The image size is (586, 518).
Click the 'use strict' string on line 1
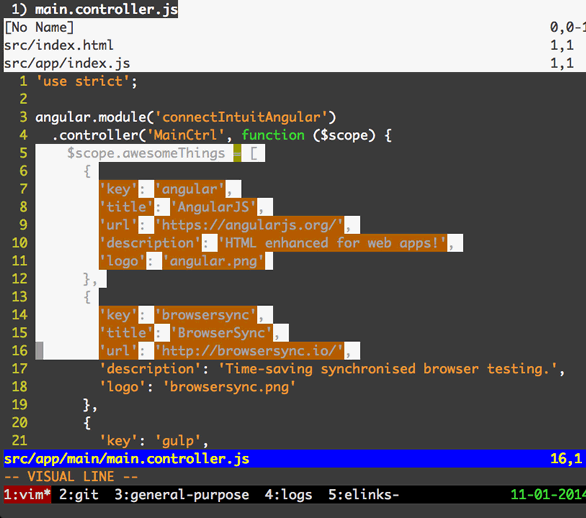tap(83, 81)
